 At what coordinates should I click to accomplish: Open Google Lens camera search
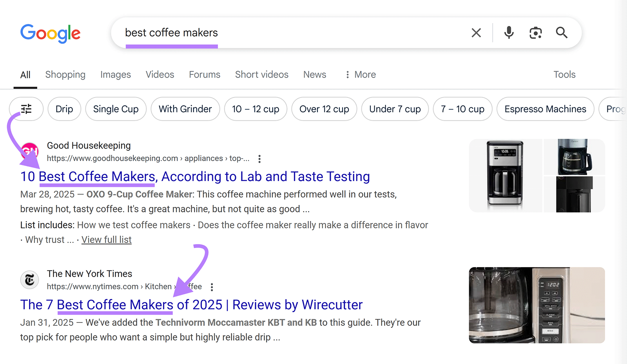click(535, 33)
